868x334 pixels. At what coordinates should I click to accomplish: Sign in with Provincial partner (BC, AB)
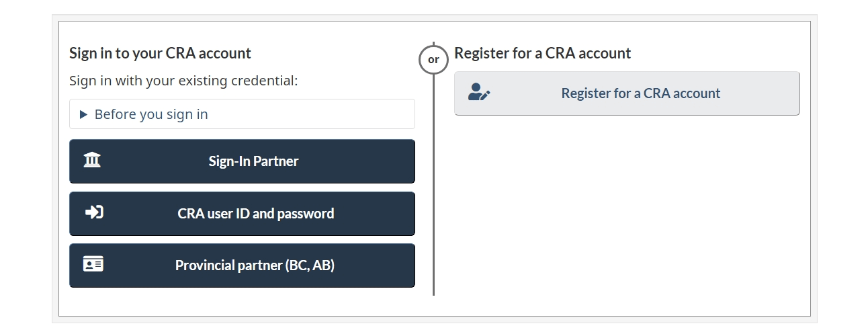[x=242, y=265]
